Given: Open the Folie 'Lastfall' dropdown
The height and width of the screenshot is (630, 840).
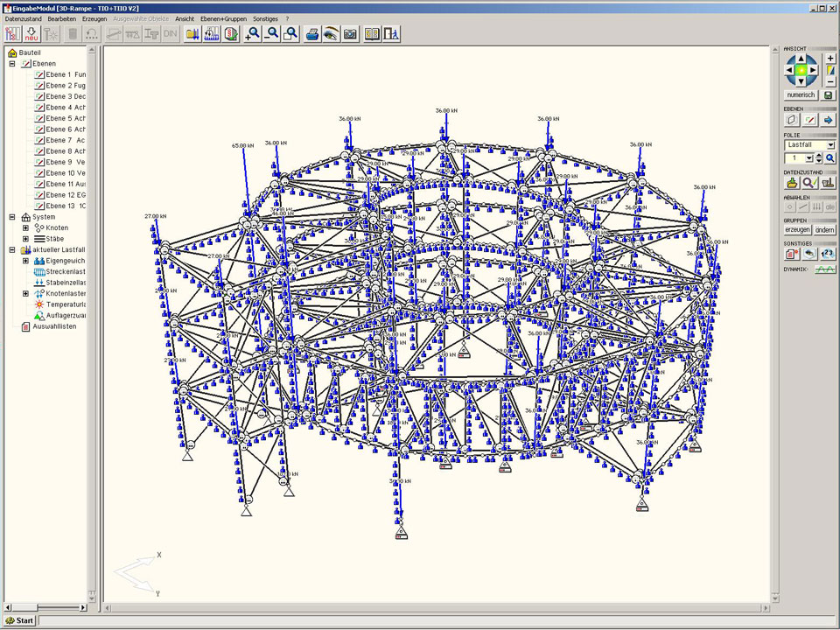Looking at the screenshot, I should 830,145.
